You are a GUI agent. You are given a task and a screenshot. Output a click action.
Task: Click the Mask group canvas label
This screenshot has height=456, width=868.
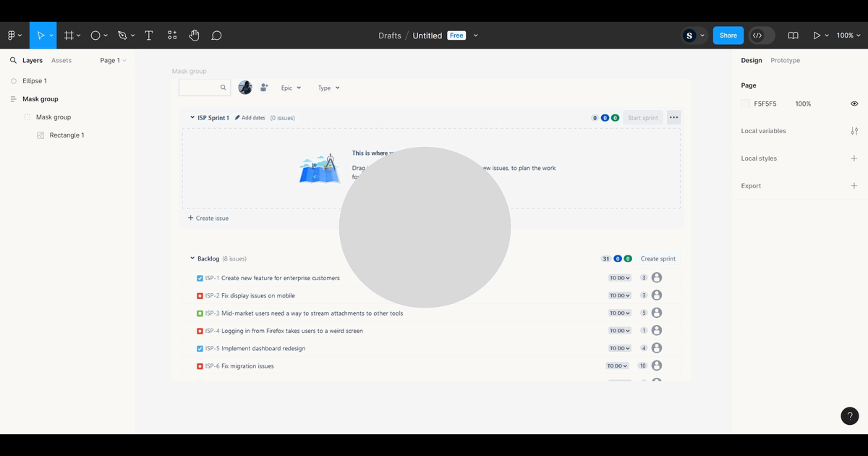pyautogui.click(x=189, y=72)
